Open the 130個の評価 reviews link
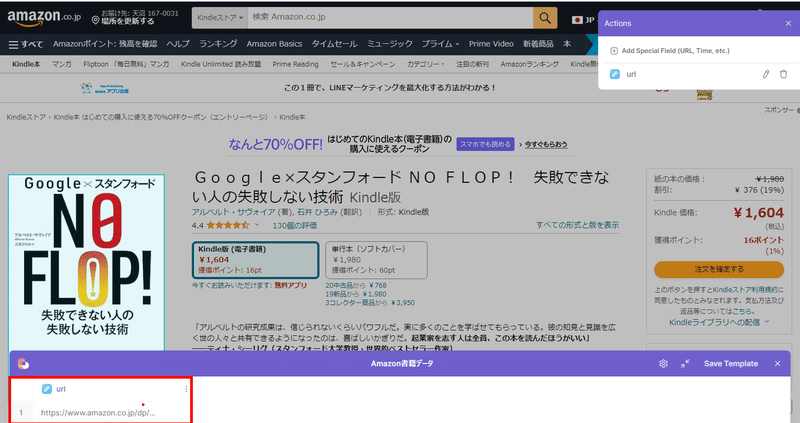The width and height of the screenshot is (800, 423). point(294,225)
